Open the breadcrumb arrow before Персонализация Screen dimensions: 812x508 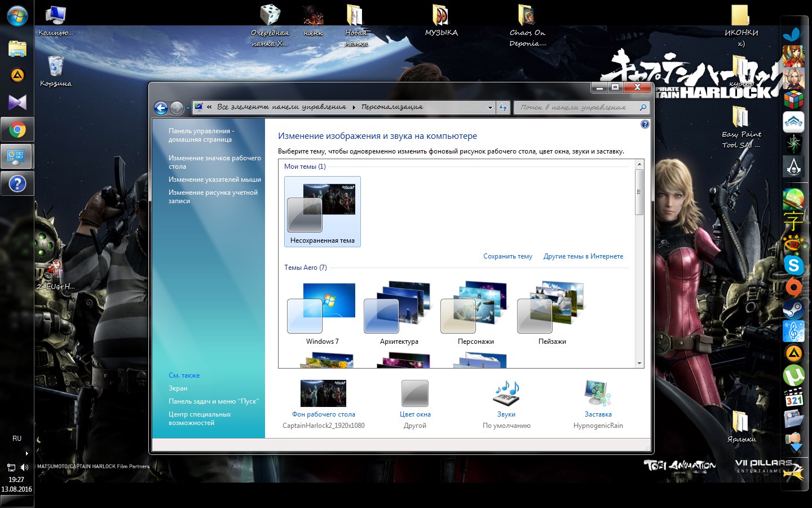[x=354, y=107]
